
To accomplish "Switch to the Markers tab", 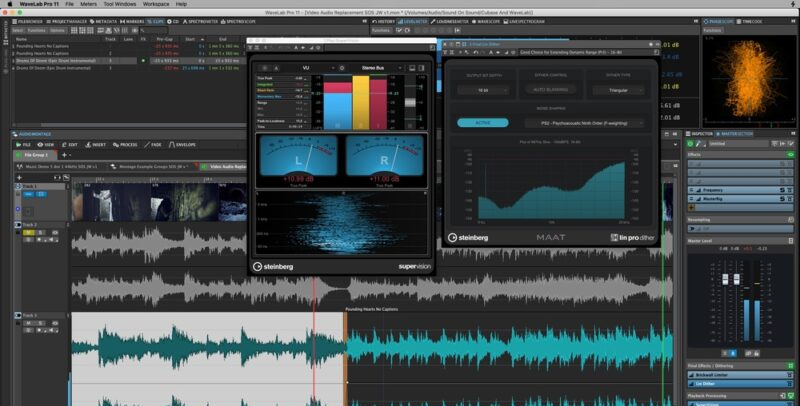I will 132,21.
